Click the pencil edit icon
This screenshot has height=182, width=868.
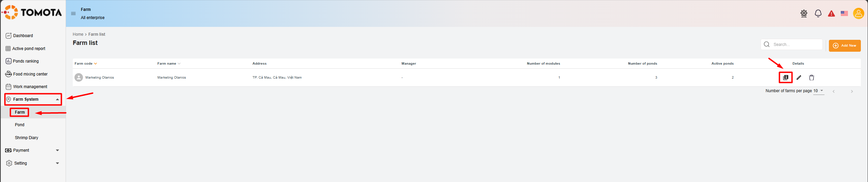(x=799, y=78)
